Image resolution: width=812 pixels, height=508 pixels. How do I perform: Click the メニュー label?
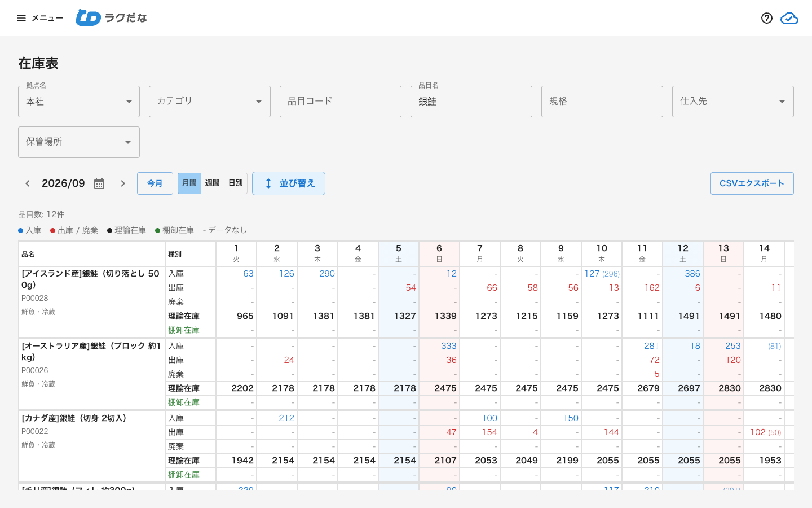pyautogui.click(x=47, y=18)
